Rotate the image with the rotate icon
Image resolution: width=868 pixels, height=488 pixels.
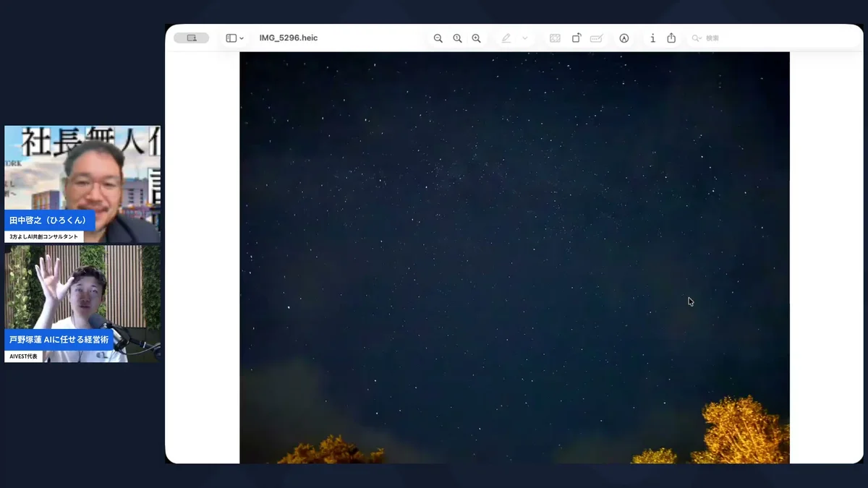(x=576, y=38)
